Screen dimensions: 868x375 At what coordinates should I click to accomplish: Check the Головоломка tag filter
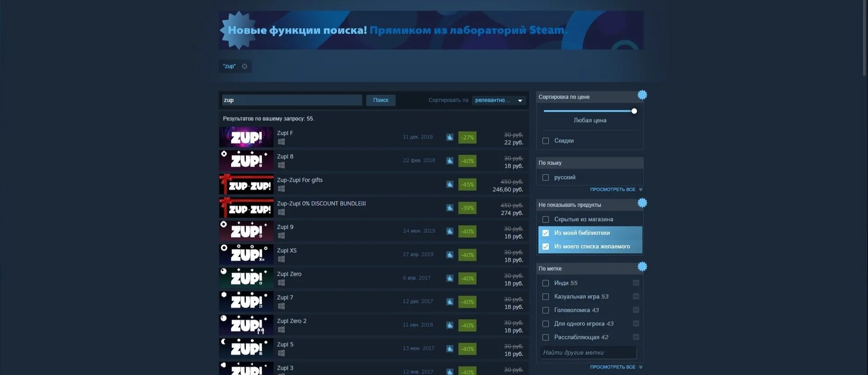[x=546, y=310]
